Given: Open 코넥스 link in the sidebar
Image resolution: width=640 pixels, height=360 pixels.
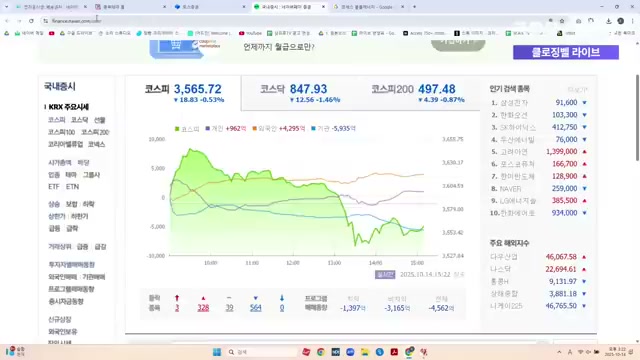Looking at the screenshot, I should [96, 144].
